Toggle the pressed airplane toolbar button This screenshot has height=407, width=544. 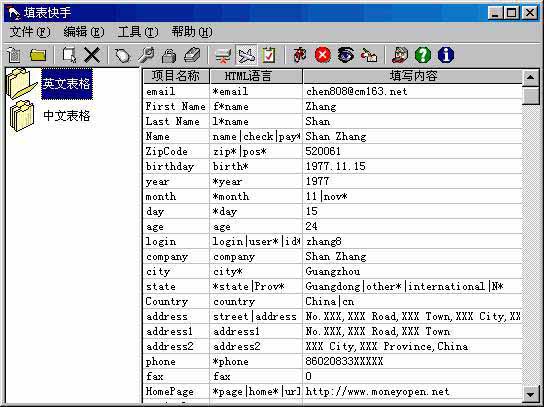coord(246,55)
